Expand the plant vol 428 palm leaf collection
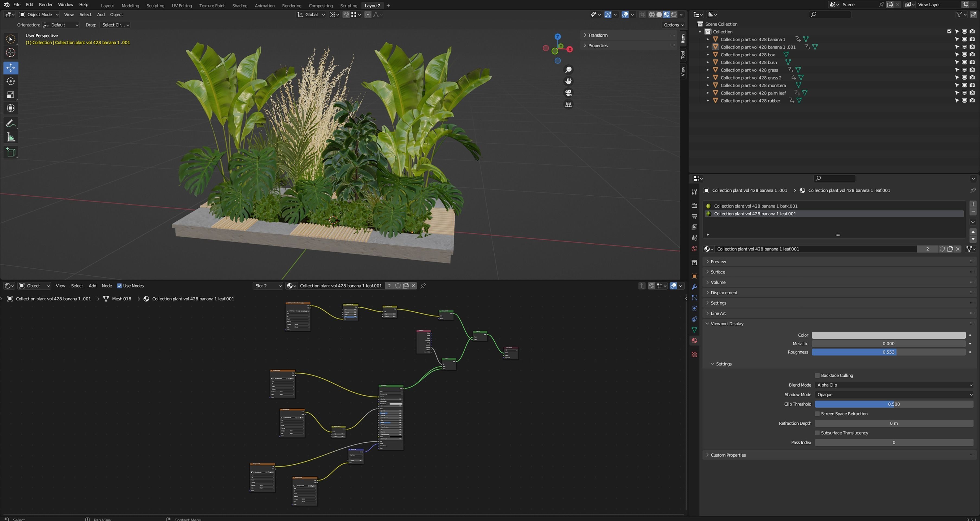This screenshot has width=980, height=521. click(x=707, y=93)
